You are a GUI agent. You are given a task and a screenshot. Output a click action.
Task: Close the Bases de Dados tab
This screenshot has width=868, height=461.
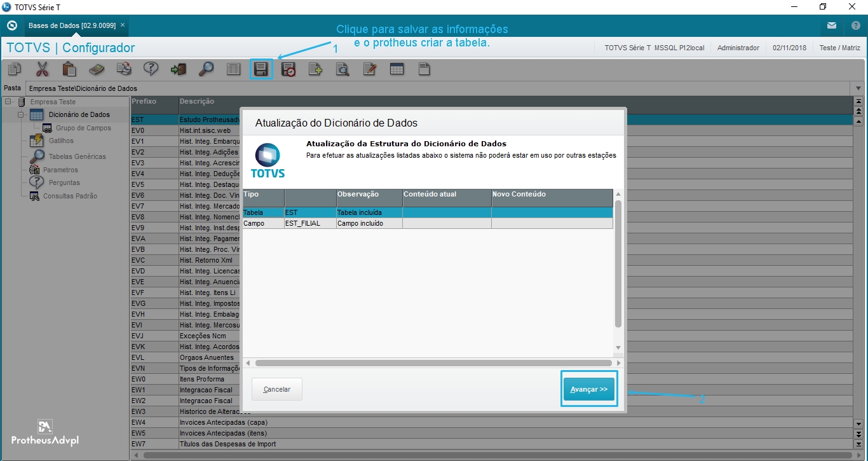(x=123, y=25)
